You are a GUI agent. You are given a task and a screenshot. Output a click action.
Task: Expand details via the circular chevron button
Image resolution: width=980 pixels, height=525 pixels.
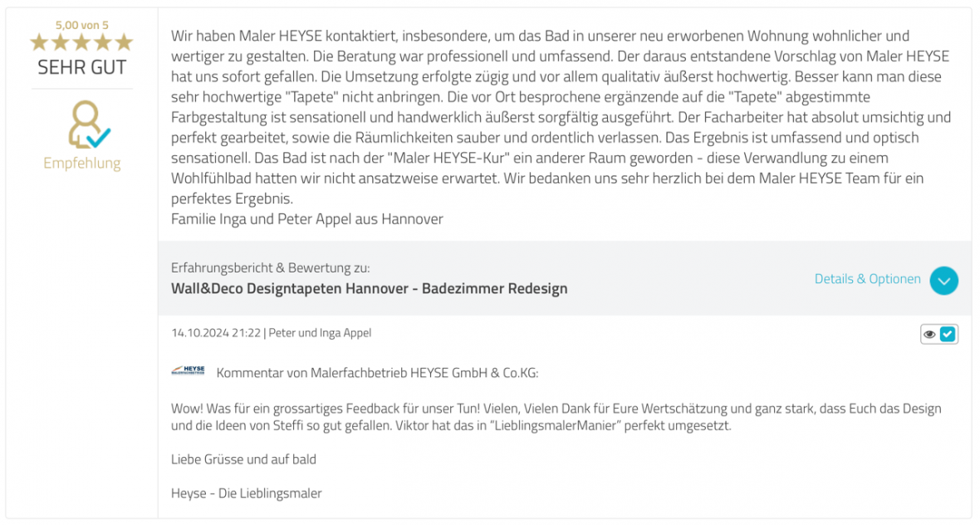[x=943, y=281]
